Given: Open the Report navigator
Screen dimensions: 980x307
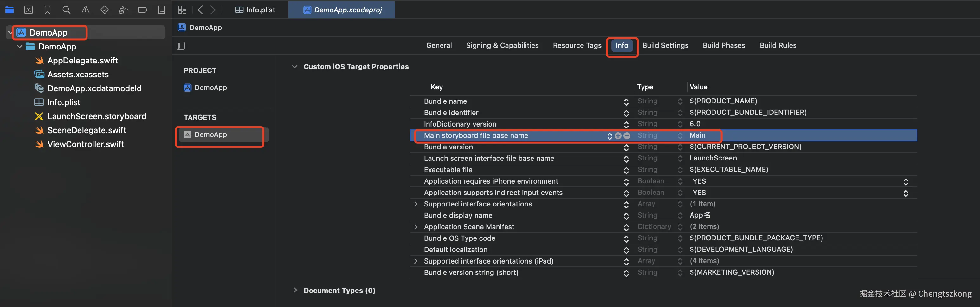Looking at the screenshot, I should point(162,10).
